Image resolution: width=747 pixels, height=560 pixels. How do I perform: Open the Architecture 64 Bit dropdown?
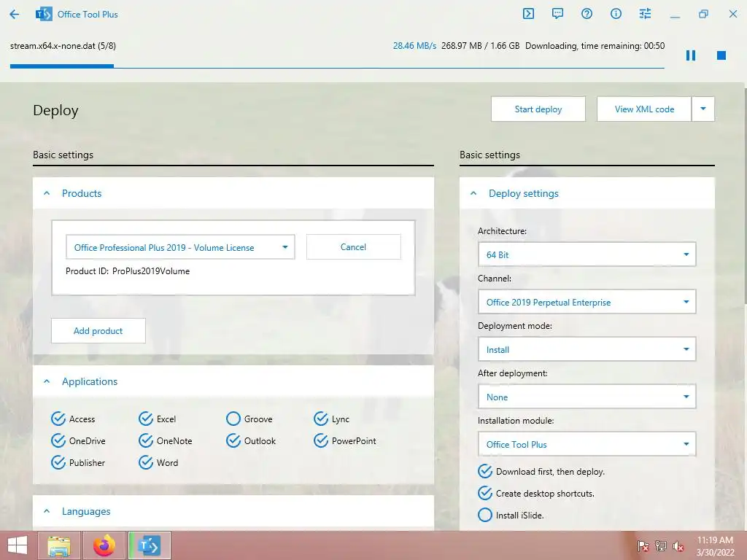tap(587, 254)
